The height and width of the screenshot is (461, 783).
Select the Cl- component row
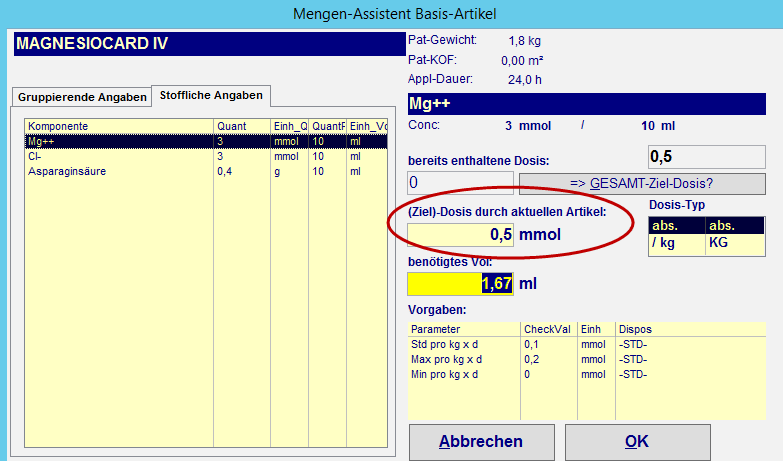(x=206, y=156)
